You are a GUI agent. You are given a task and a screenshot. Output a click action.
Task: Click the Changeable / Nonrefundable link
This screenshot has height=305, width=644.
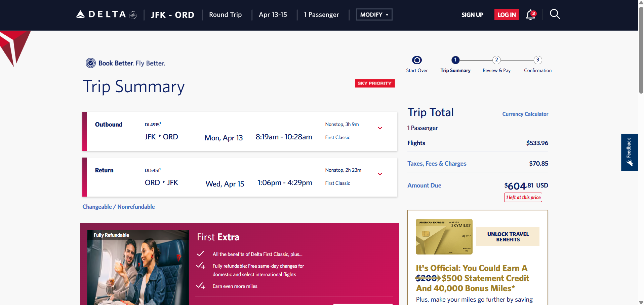pos(119,207)
